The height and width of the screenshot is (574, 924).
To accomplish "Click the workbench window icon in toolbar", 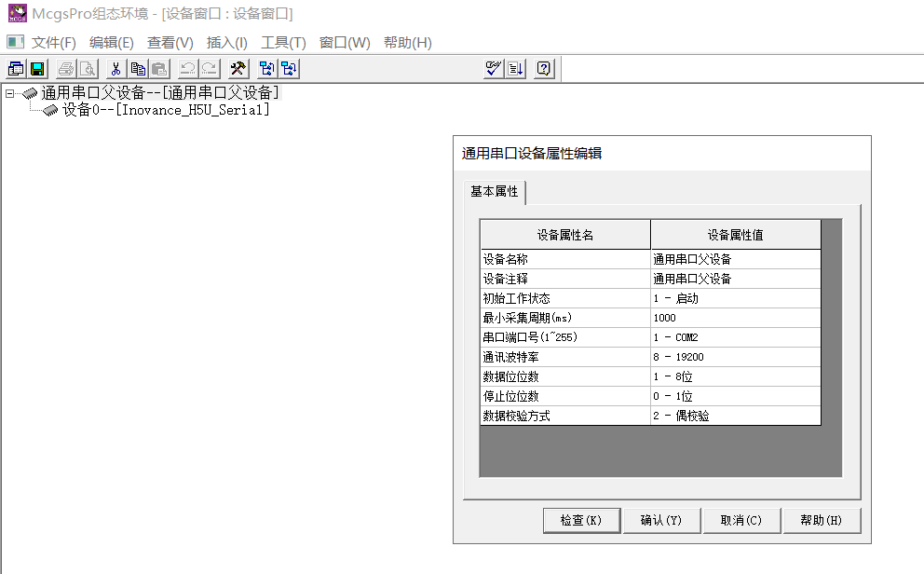I will (16, 68).
